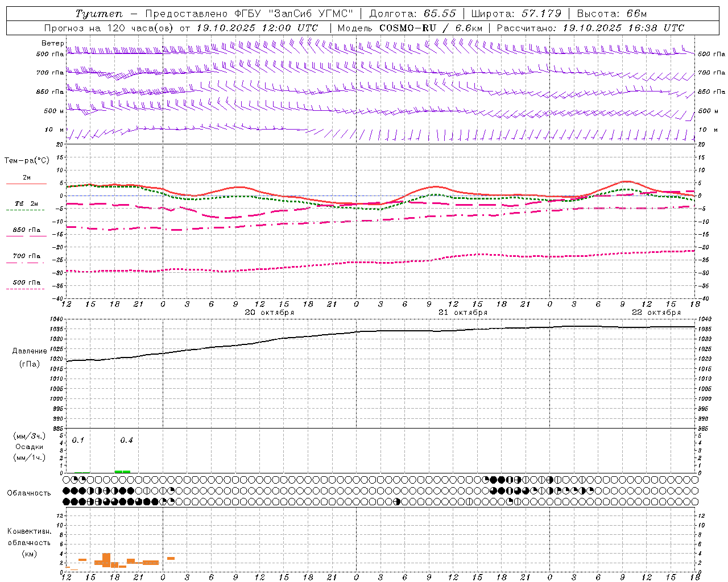Click the 'Ветер' wind panel label
Screen dimensions: 728x582
[53, 43]
